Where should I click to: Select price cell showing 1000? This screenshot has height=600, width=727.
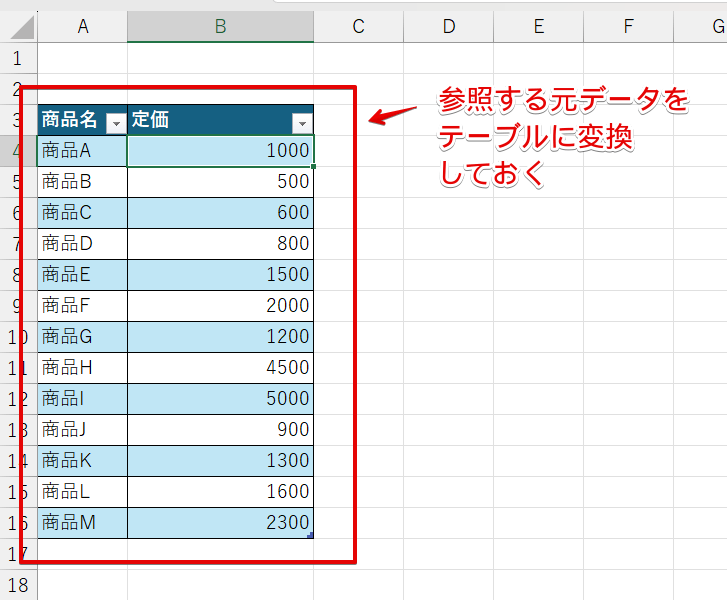pyautogui.click(x=221, y=151)
